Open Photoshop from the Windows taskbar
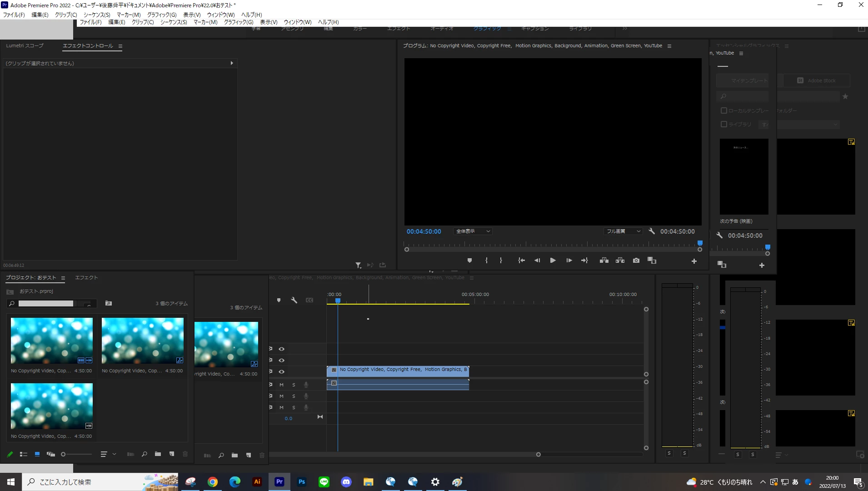868x491 pixels. pyautogui.click(x=302, y=482)
